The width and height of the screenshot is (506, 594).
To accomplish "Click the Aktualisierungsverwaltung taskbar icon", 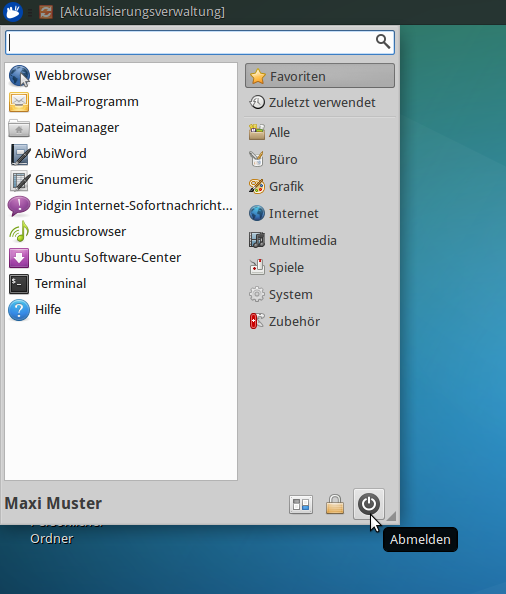I will point(46,12).
